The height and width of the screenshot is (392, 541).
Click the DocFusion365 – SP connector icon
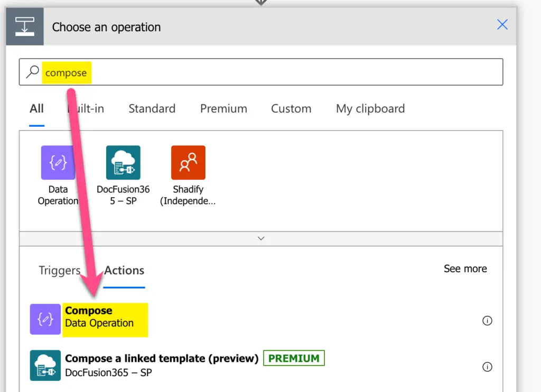coord(123,162)
